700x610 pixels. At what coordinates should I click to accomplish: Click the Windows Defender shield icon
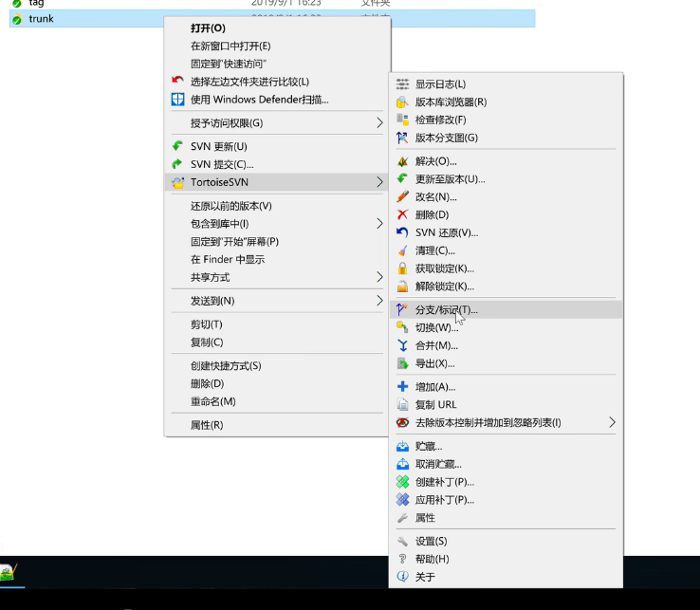[x=177, y=99]
